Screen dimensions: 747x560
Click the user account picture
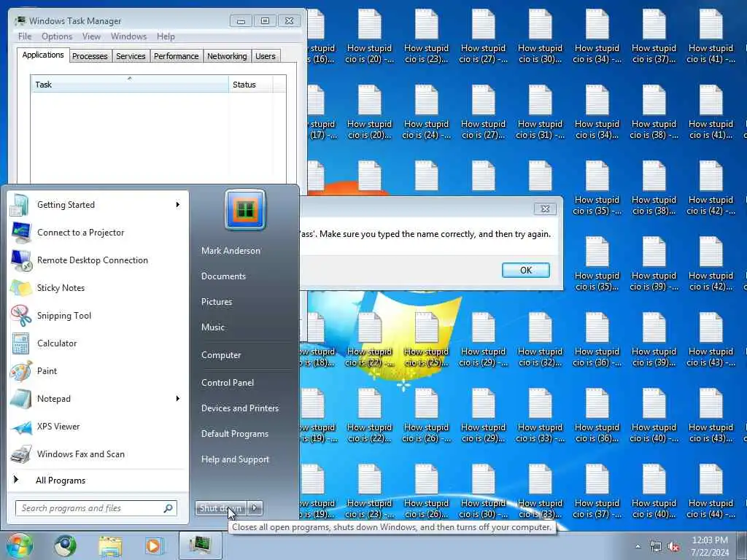click(245, 209)
